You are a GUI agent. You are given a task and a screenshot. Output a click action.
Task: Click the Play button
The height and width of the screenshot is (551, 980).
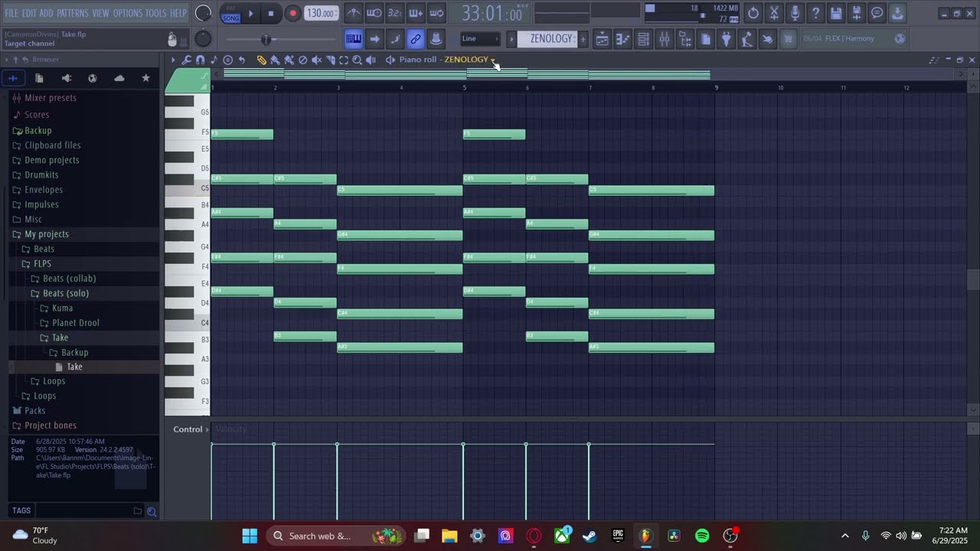(x=250, y=13)
